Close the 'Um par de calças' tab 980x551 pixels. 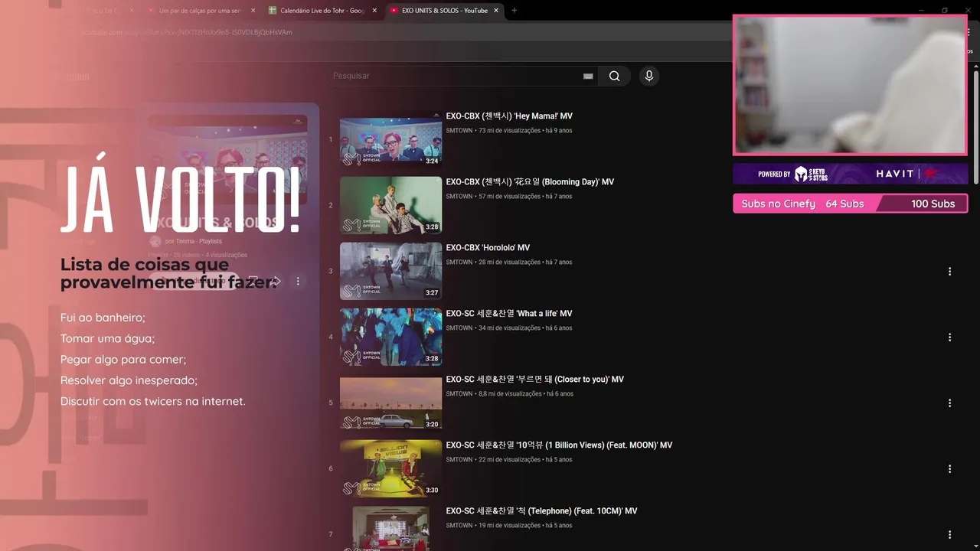253,11
